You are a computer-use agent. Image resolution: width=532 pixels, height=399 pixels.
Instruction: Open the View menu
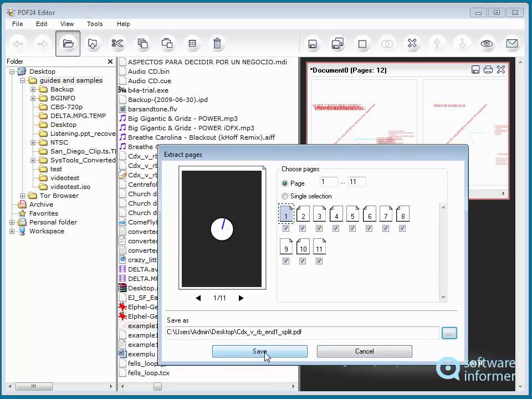pos(67,24)
